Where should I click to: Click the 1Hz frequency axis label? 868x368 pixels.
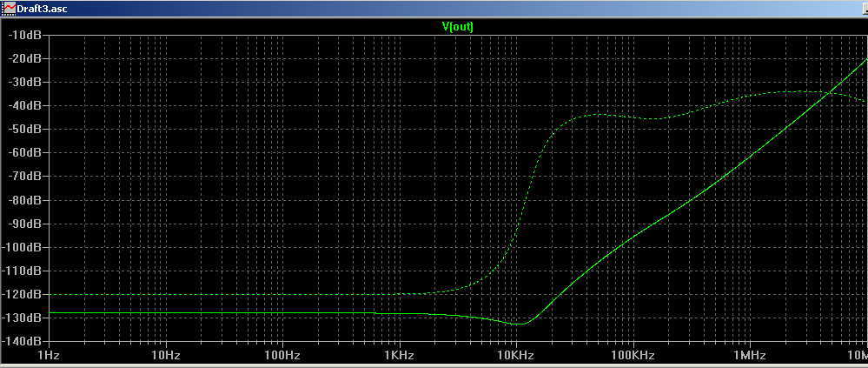pos(50,355)
